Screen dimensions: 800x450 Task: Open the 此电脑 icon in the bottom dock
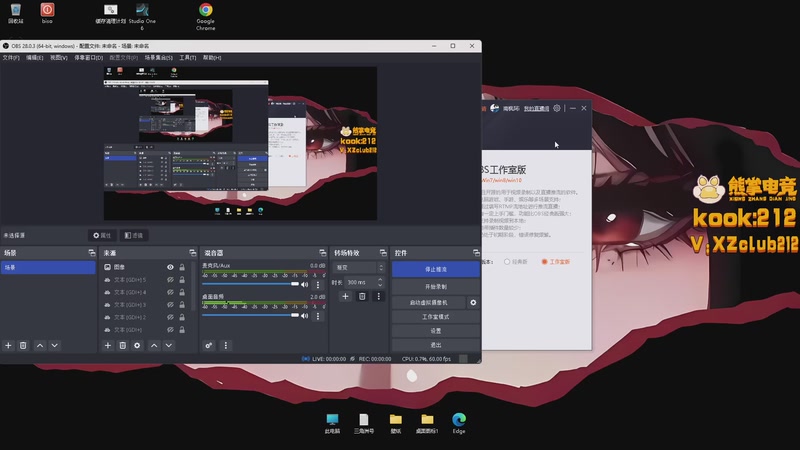pyautogui.click(x=332, y=423)
